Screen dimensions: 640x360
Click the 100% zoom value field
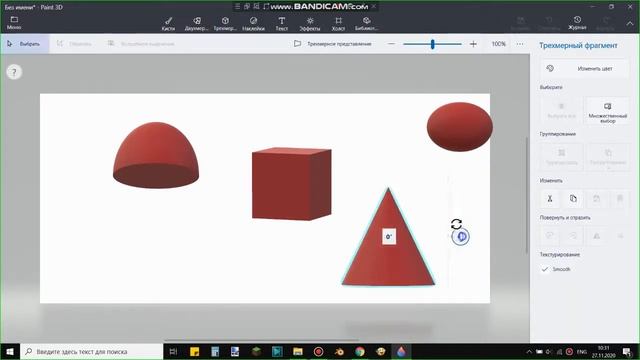click(498, 44)
